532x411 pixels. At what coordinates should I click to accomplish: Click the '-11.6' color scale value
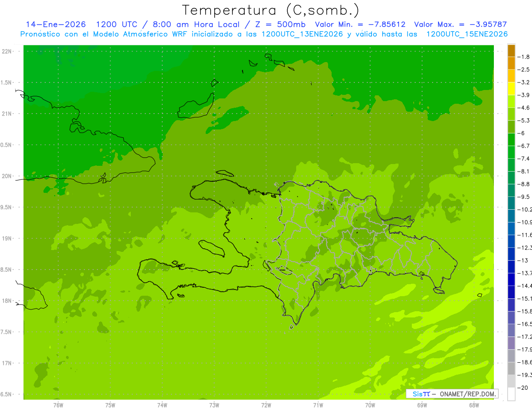click(525, 235)
